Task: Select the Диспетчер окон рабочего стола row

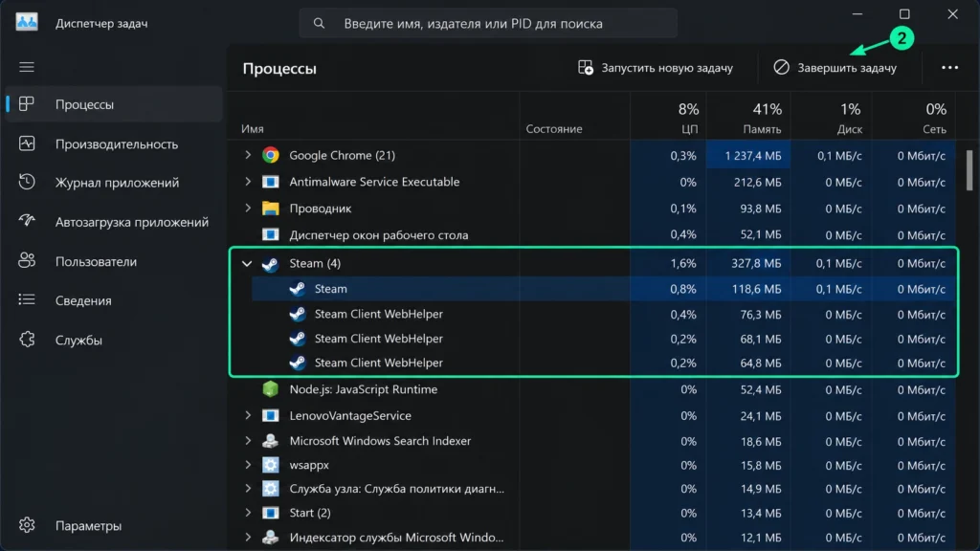Action: (x=591, y=235)
